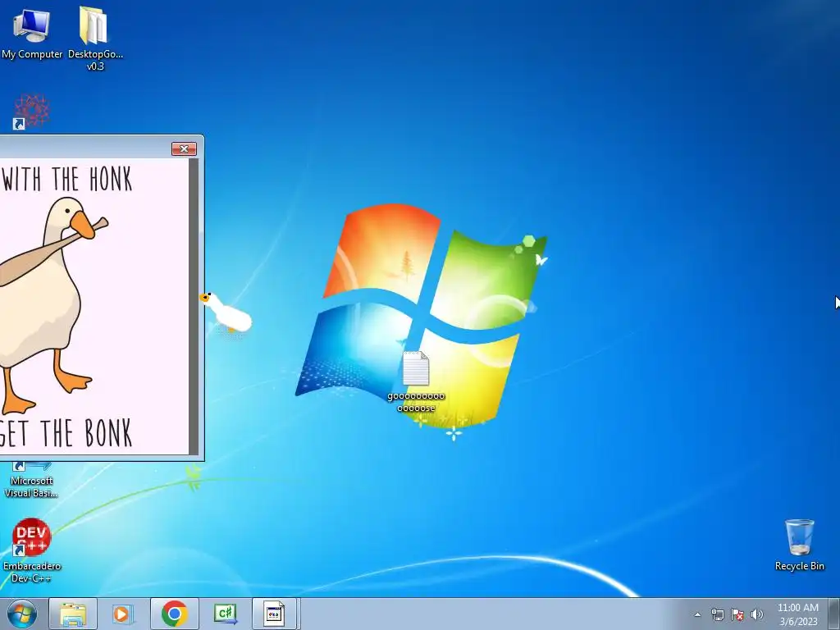The image size is (840, 630).
Task: Click the goose with bat meme picture
Action: (94, 307)
